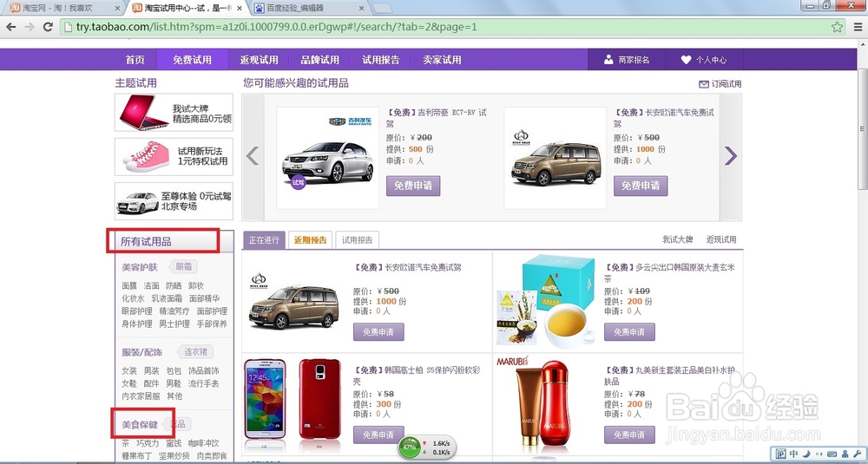The height and width of the screenshot is (464, 868).
Task: Open 至尊体验 0元试驾 car banner
Action: point(174,201)
